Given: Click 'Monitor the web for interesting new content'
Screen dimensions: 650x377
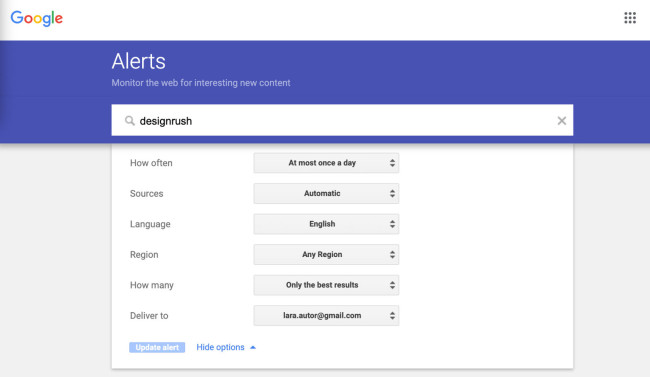Looking at the screenshot, I should coord(201,83).
